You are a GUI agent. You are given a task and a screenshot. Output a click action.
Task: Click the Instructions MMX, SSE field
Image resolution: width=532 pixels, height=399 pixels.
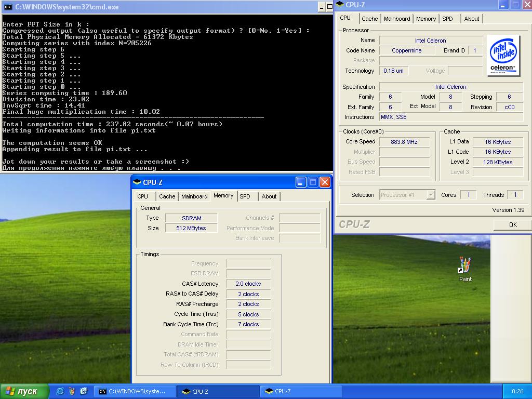tap(451, 117)
